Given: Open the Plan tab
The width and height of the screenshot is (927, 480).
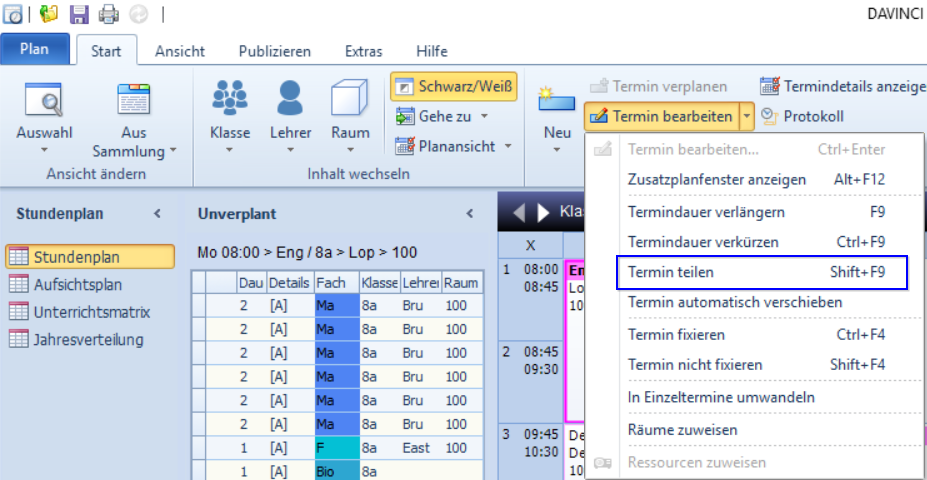Looking at the screenshot, I should pyautogui.click(x=34, y=49).
